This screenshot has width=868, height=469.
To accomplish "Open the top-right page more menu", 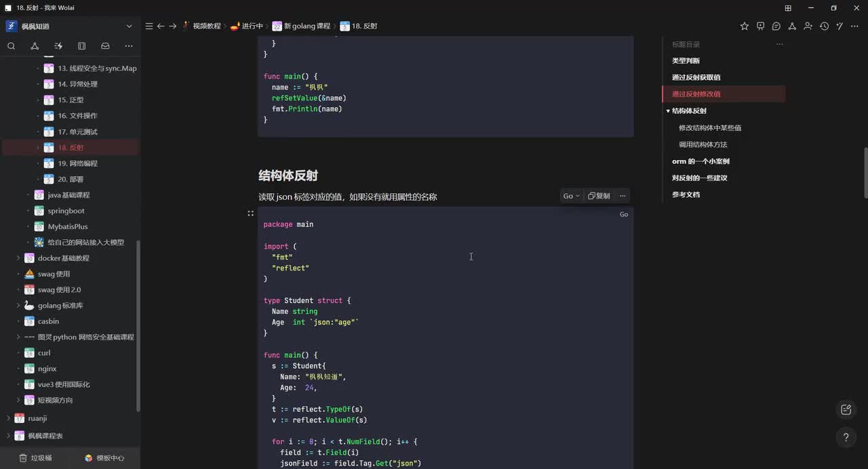I will coord(856,26).
